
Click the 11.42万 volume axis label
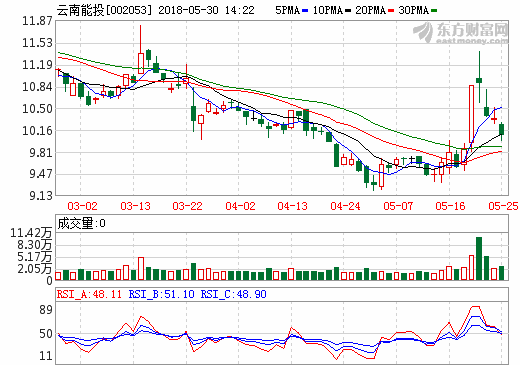(31, 233)
